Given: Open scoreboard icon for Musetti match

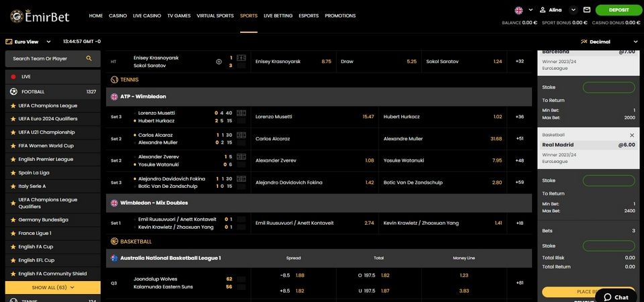Looking at the screenshot, I should [241, 113].
